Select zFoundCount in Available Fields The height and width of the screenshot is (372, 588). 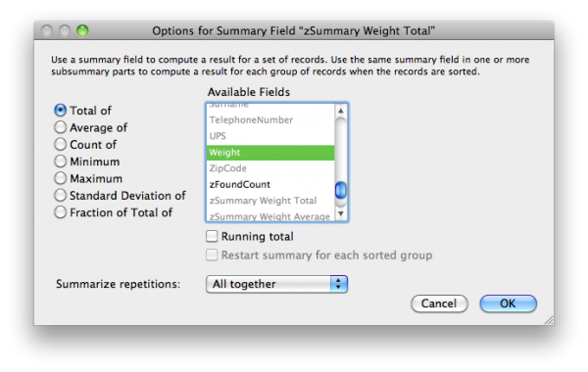[x=270, y=184]
